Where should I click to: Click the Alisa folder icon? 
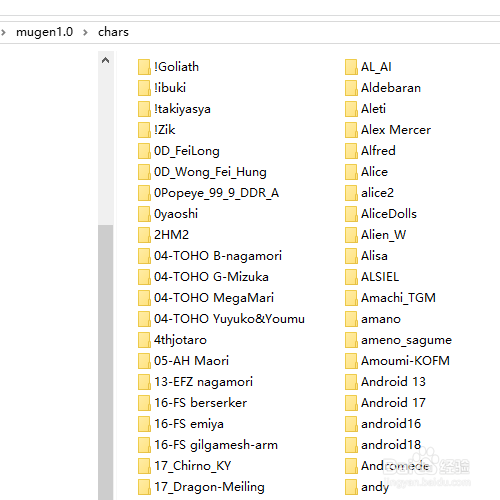point(351,256)
